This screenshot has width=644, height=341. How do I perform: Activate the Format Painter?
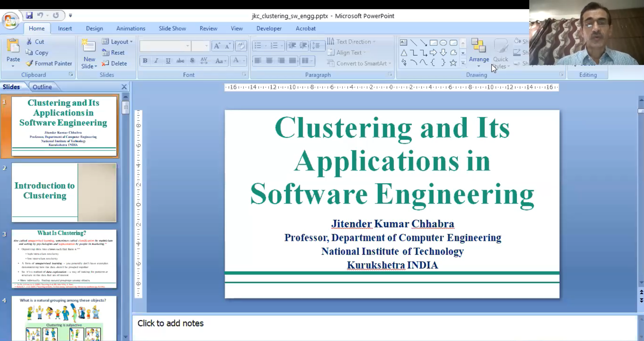[x=49, y=63]
